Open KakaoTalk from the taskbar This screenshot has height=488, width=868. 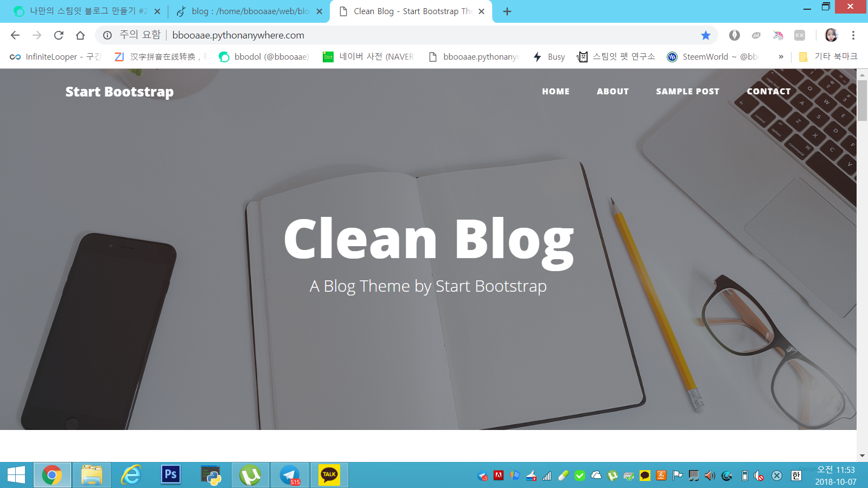(329, 475)
